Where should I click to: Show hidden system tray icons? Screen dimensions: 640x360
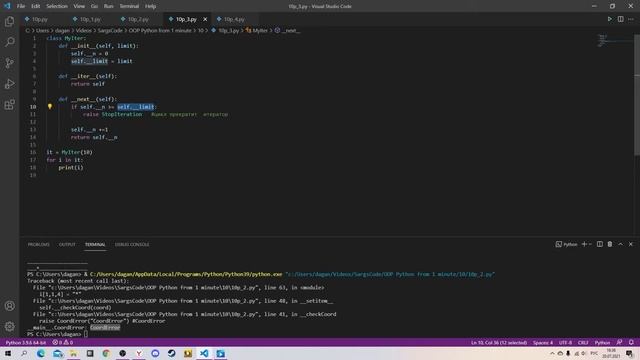click(552, 353)
